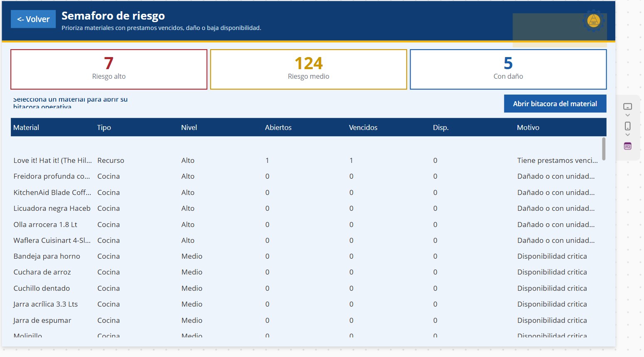Click the Material column header

click(x=26, y=127)
